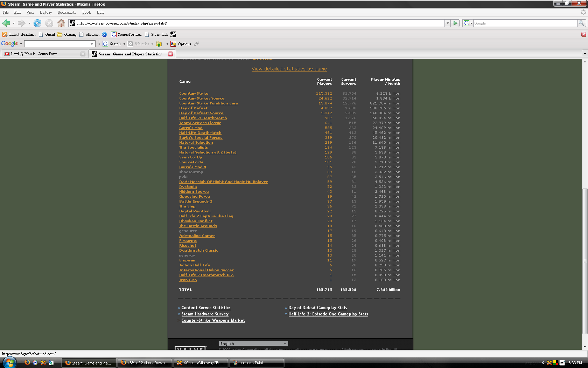Open the Counter-Strike: Source stats link
This screenshot has width=588, height=368.
202,98
